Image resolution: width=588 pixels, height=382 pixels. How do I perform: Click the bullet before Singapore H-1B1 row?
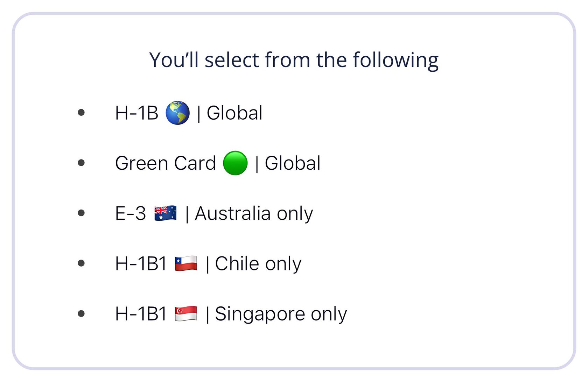coord(81,313)
